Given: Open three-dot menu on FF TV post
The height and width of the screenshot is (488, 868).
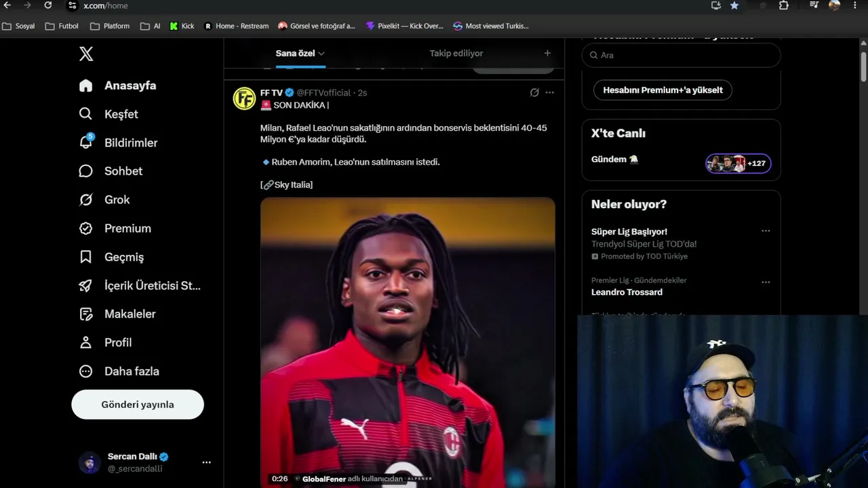Looking at the screenshot, I should tap(550, 93).
